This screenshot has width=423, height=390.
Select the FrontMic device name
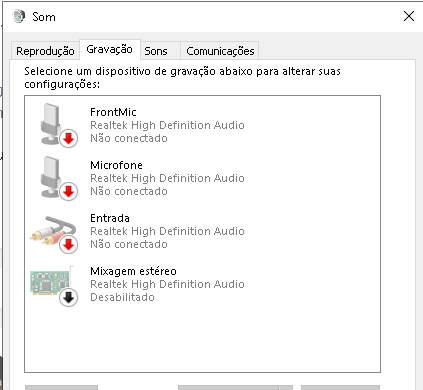tap(113, 112)
